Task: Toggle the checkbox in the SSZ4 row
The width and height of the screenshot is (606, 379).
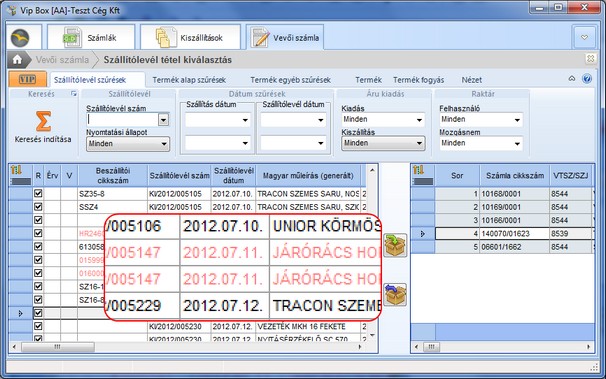Action: click(38, 207)
